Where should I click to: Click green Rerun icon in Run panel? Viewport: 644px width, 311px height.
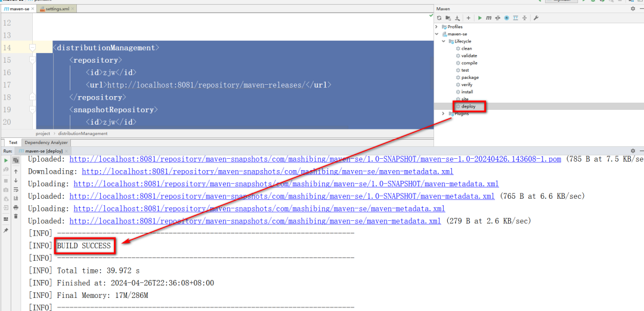pyautogui.click(x=6, y=160)
